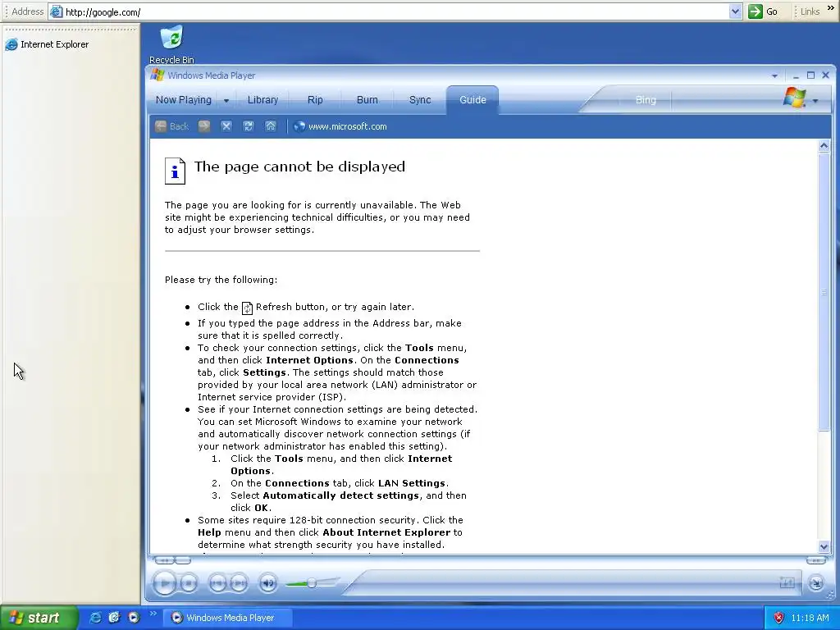Open the Rip tab
This screenshot has height=630, width=840.
click(x=315, y=99)
